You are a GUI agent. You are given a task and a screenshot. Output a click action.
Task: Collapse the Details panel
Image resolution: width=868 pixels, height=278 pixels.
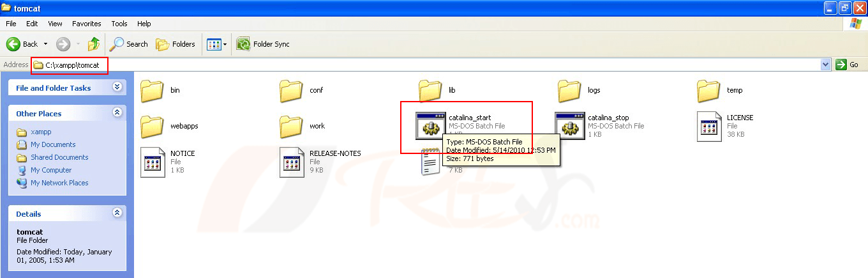117,213
